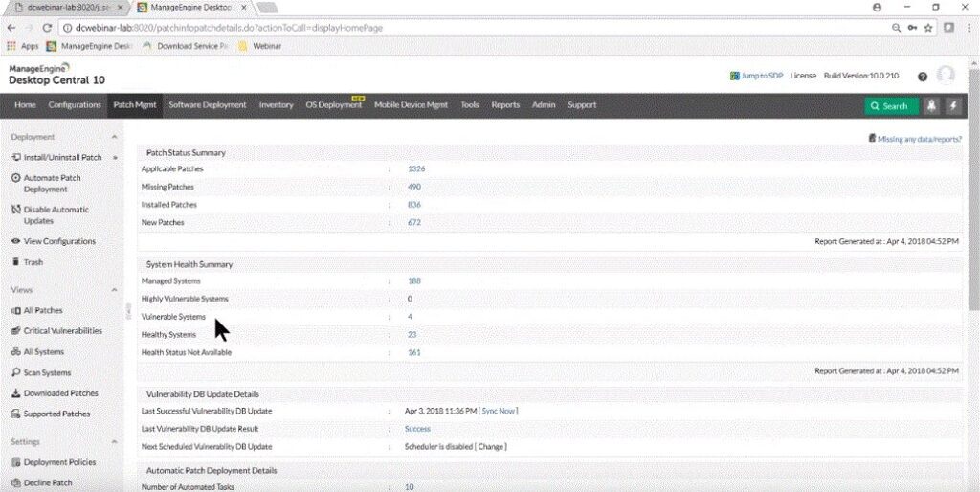
Task: Open Installed Patches count 836
Action: [413, 205]
